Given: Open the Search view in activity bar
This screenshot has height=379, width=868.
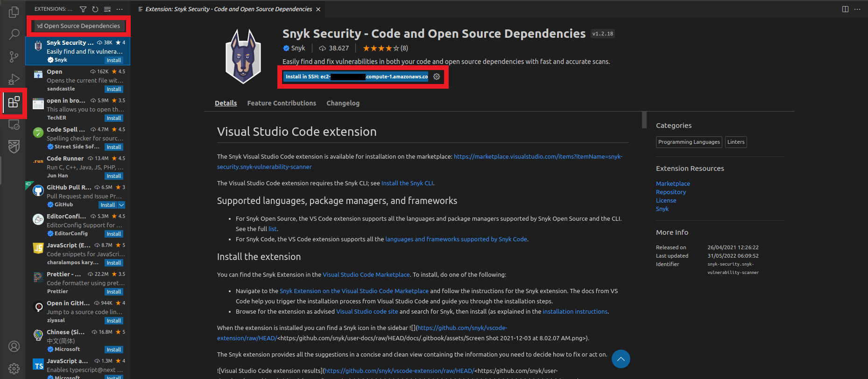Looking at the screenshot, I should coord(14,35).
